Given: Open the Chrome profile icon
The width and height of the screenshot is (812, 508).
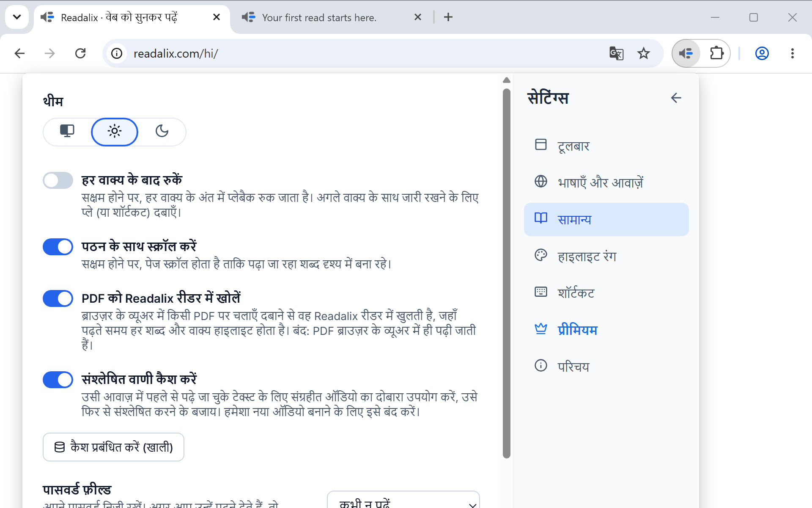Looking at the screenshot, I should point(762,53).
